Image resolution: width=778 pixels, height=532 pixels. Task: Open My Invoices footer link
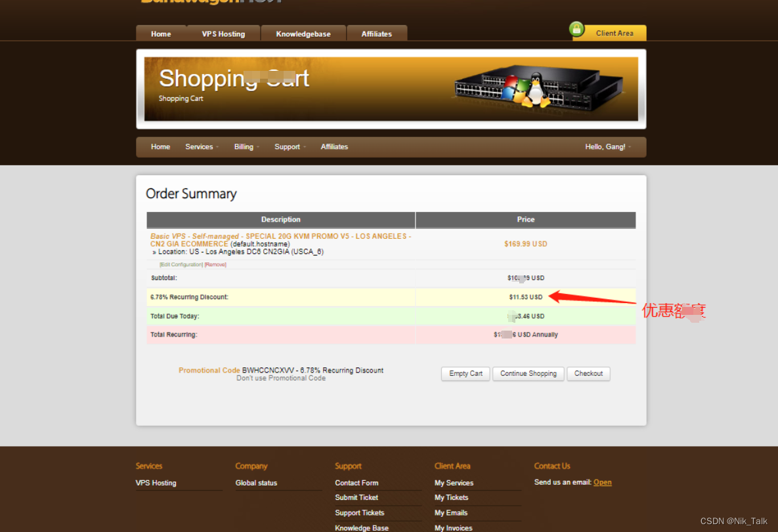[x=453, y=528]
